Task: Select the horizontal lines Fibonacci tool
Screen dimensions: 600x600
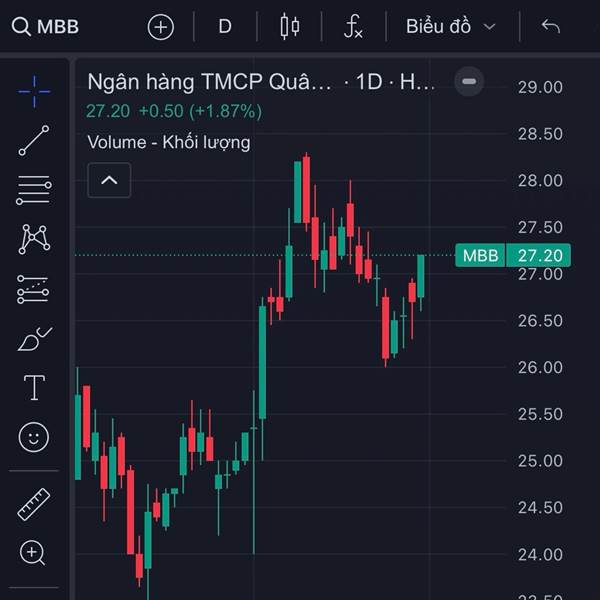Action: 34,190
